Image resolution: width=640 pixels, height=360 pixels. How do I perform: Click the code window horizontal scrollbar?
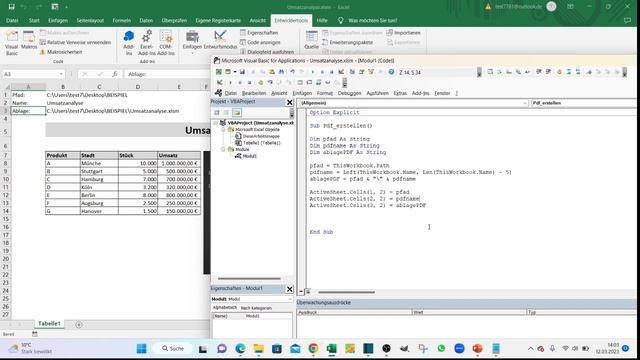click(346, 292)
